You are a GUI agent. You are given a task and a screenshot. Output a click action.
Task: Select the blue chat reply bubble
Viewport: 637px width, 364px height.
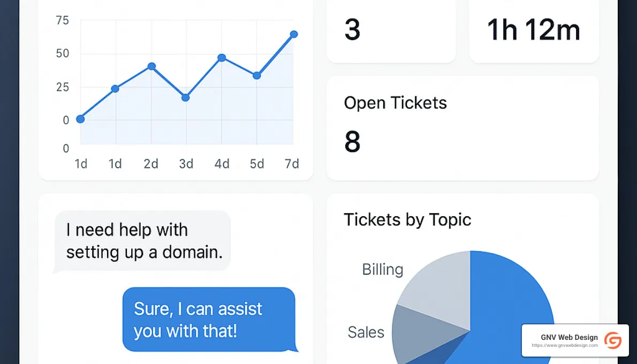point(209,320)
